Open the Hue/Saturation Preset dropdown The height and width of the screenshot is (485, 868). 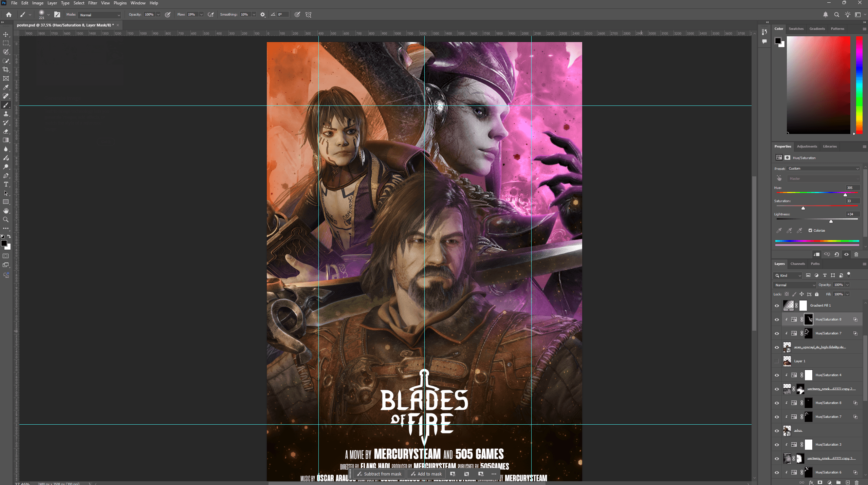pyautogui.click(x=823, y=169)
